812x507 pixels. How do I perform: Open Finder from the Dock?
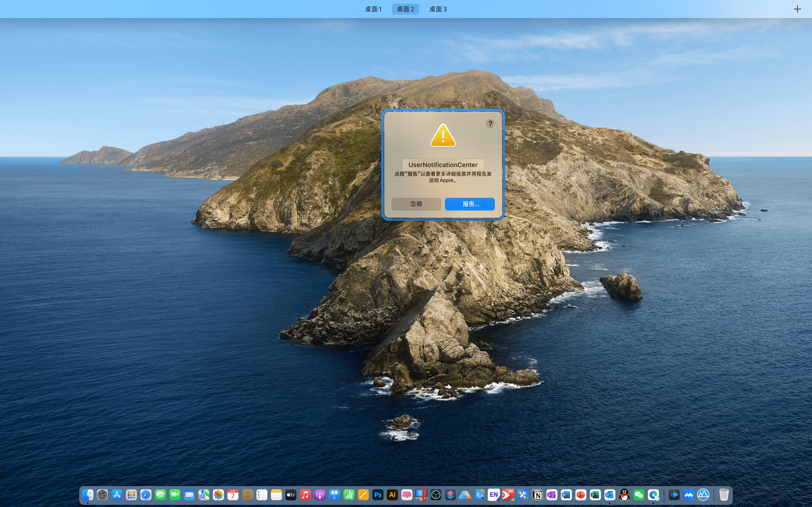[88, 495]
